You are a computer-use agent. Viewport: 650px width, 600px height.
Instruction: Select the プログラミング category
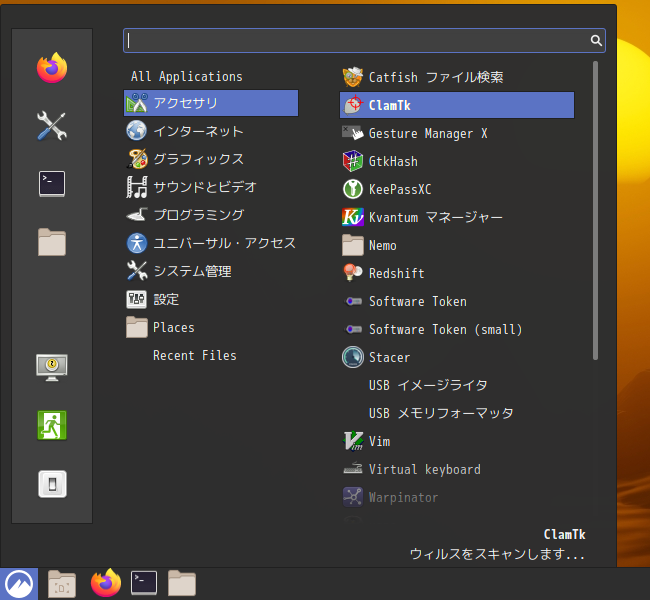coord(211,215)
